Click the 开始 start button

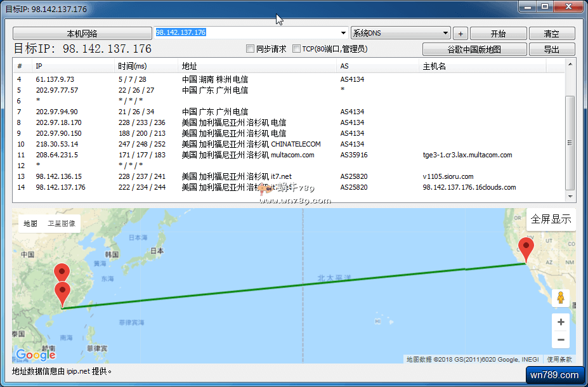coord(498,34)
